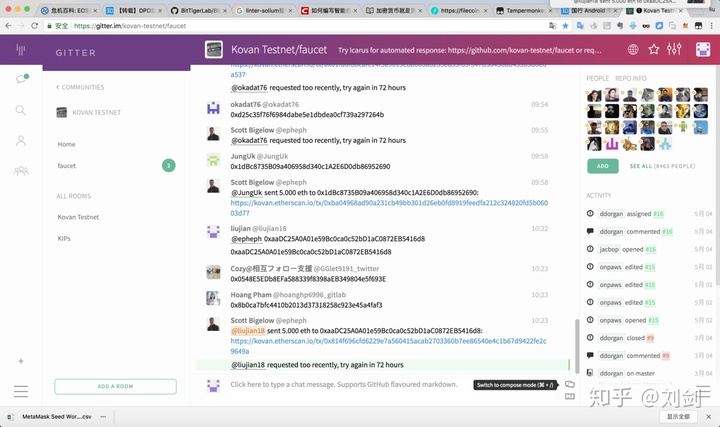
Task: Open the Gitter logo menu icon
Action: [x=21, y=49]
